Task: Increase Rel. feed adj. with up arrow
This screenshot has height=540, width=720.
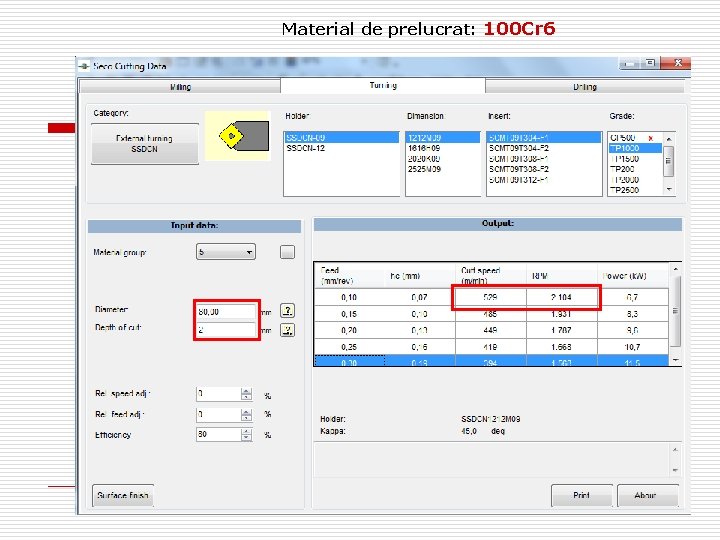Action: 247,411
